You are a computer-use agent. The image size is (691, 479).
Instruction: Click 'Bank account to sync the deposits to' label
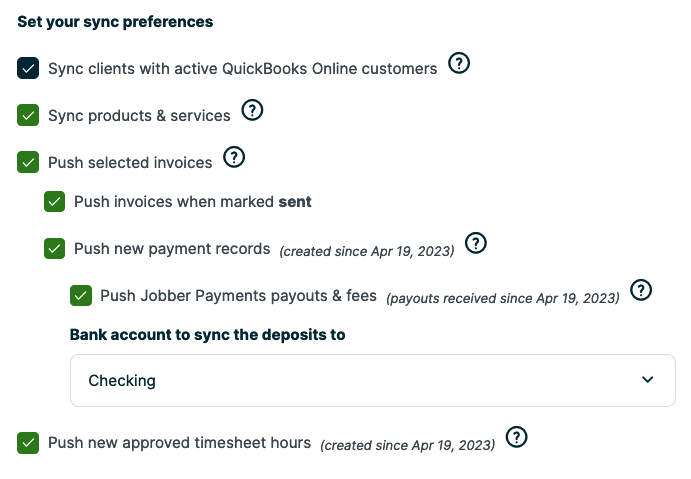pos(207,335)
